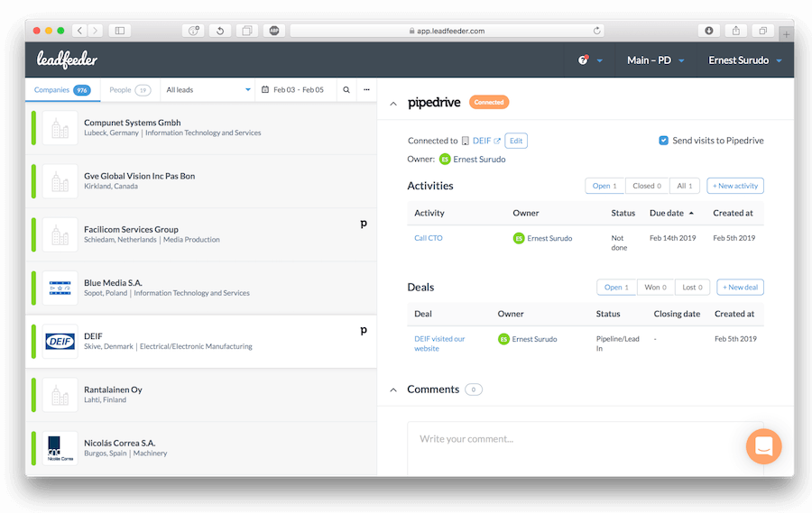
Task: Sort by Due date column arrow
Action: pos(691,214)
